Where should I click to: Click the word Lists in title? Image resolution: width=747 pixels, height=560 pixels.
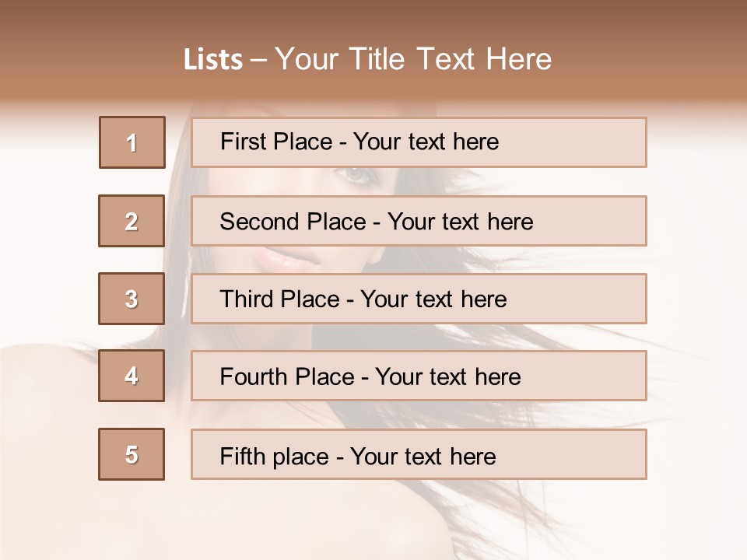[x=213, y=60]
